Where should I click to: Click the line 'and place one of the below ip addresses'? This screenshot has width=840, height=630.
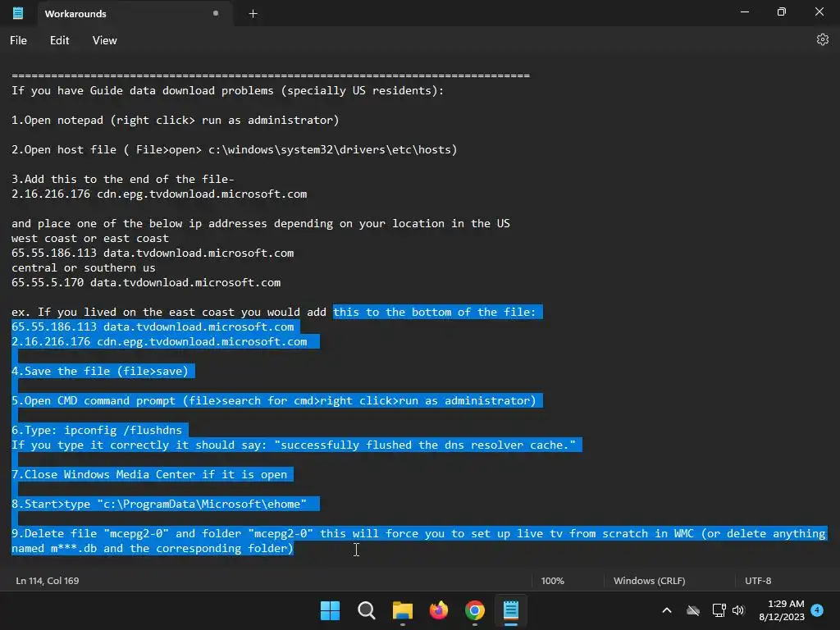260,223
